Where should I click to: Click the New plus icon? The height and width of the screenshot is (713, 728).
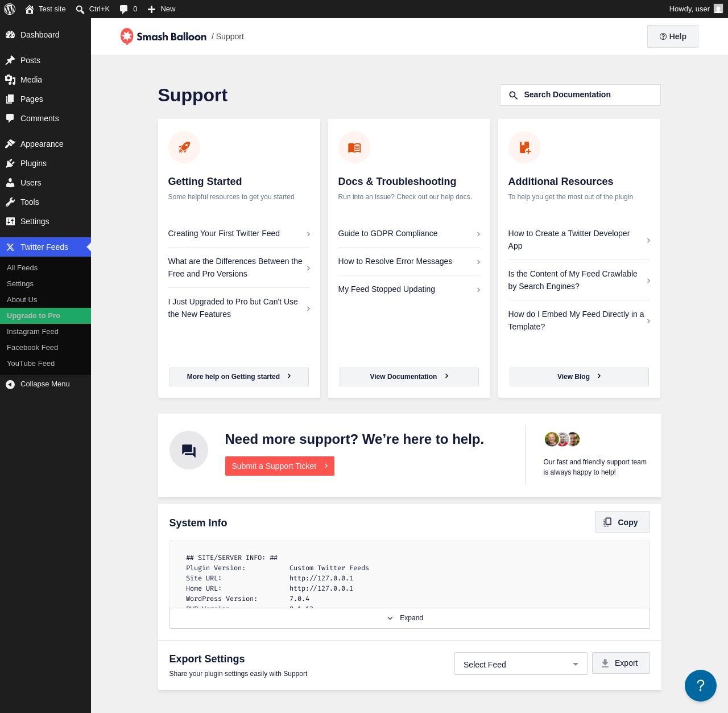151,9
